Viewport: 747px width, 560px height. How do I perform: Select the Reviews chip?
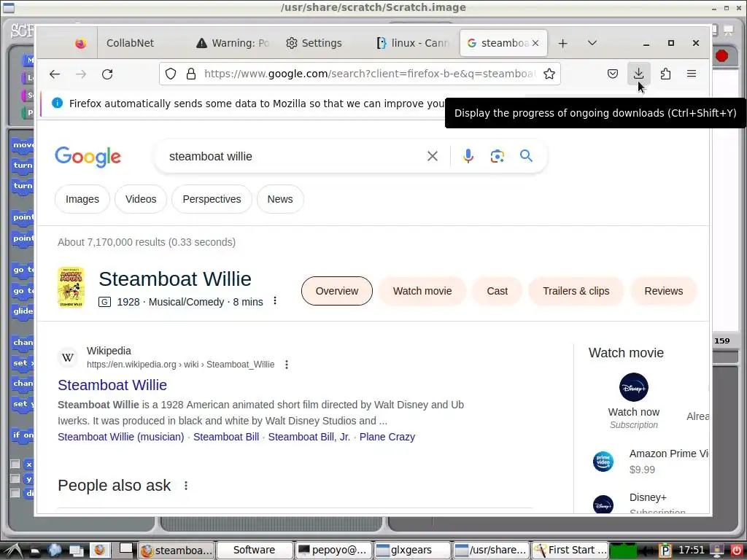(664, 291)
